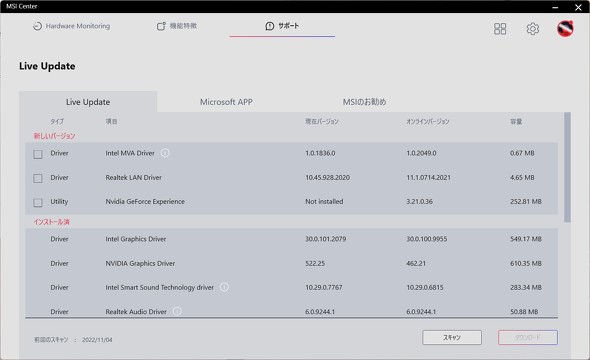Screen dimensions: 590x360
Task: Click the last scan date 2022/11/04
Action: point(97,340)
